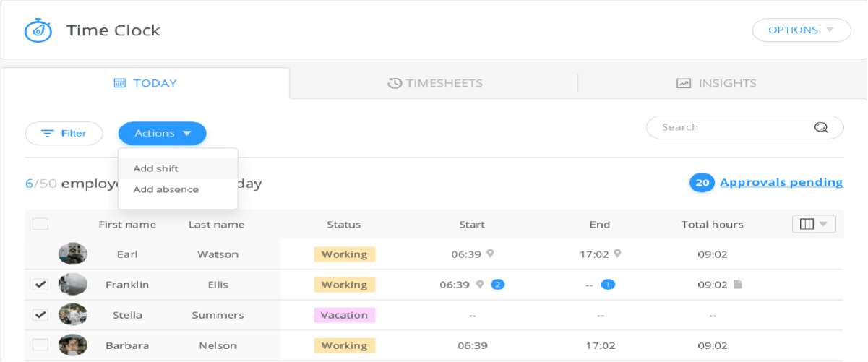Viewport: 868px width, 362px height.
Task: Open the column chooser dropdown
Action: click(814, 224)
